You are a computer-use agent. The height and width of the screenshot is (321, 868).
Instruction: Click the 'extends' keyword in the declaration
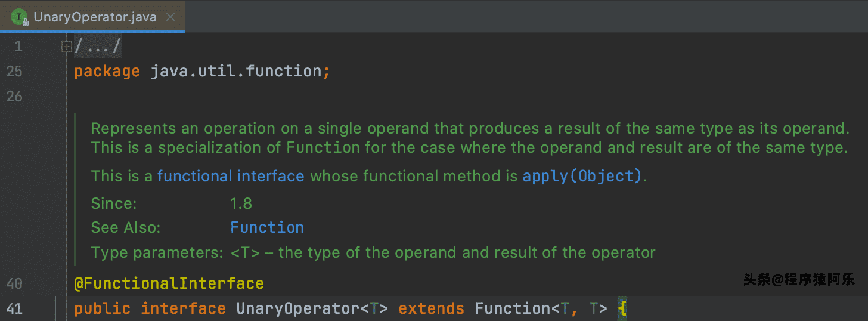pyautogui.click(x=431, y=308)
